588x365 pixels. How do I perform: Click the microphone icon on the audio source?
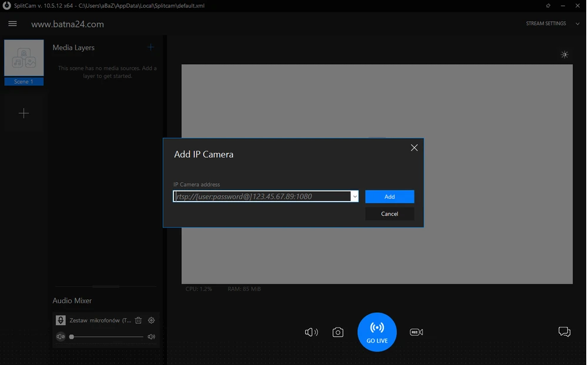coord(61,320)
